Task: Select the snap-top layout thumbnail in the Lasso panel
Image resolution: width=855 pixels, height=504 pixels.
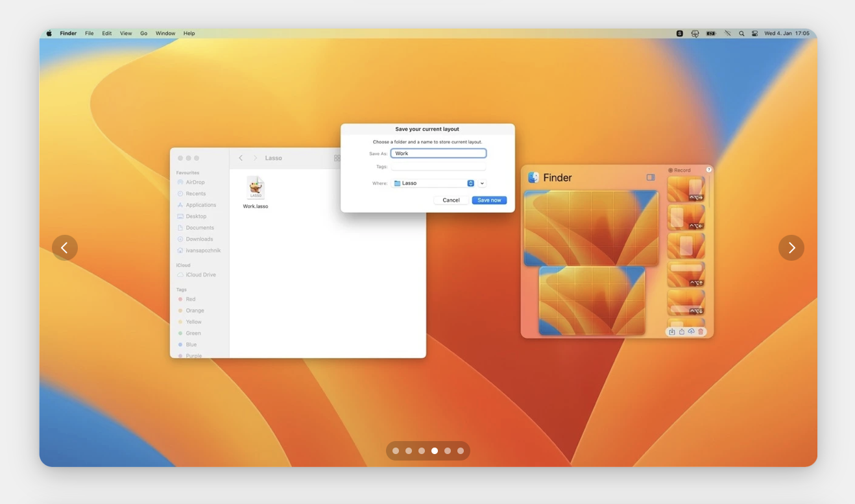Action: [x=686, y=274]
